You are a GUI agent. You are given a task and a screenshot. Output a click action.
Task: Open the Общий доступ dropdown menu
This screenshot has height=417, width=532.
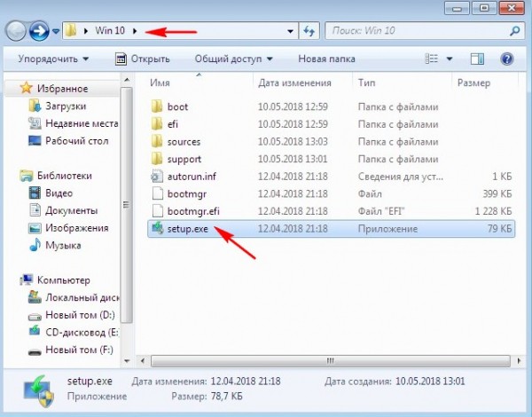pos(233,59)
